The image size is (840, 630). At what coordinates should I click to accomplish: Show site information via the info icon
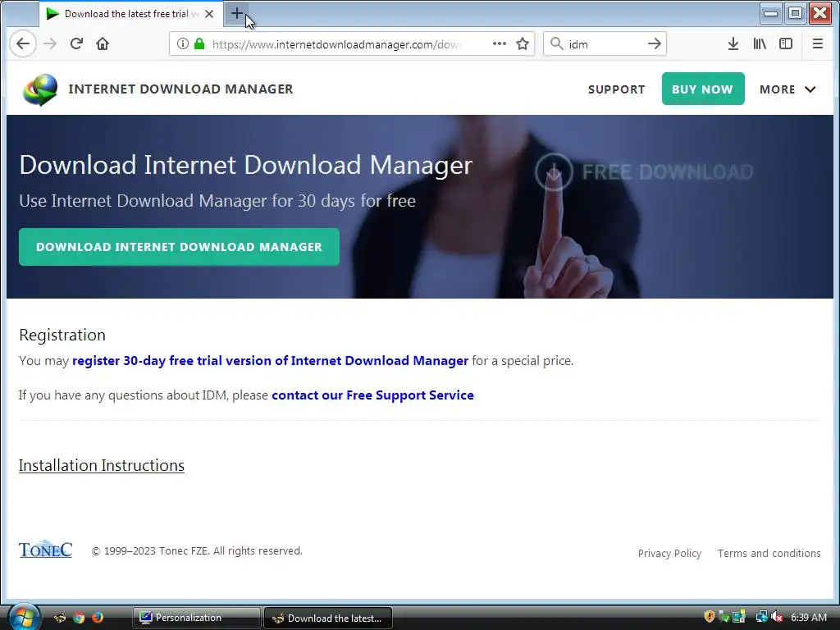click(x=183, y=44)
